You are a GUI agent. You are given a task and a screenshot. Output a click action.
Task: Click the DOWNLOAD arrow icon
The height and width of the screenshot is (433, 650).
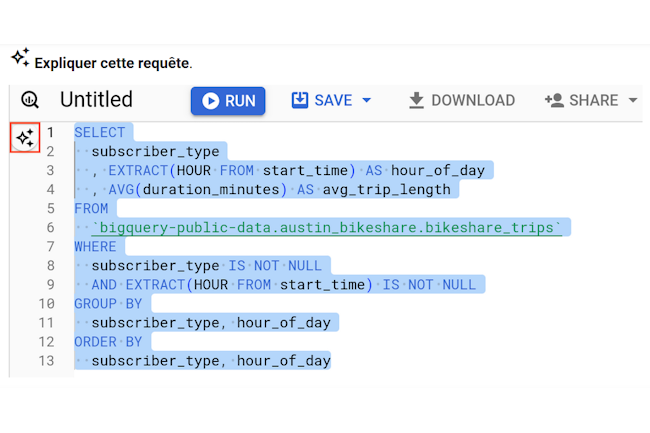tap(416, 101)
